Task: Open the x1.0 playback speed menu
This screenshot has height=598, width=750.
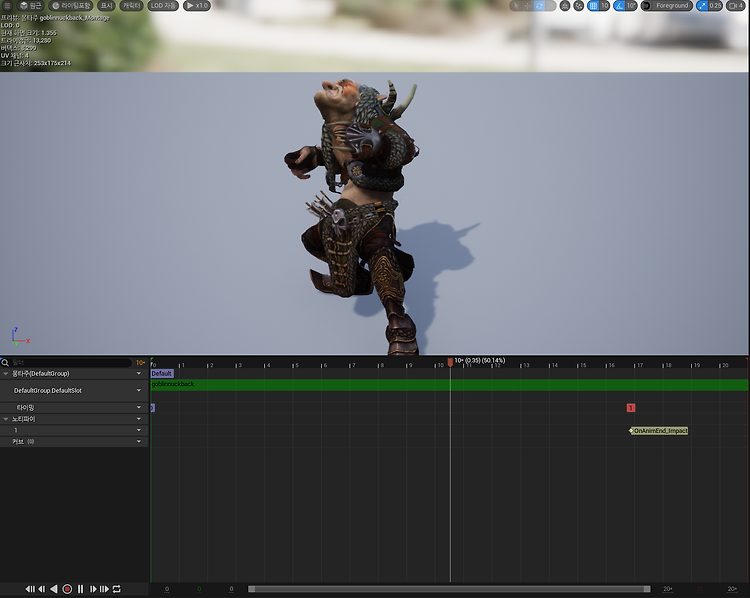Action: (x=197, y=6)
